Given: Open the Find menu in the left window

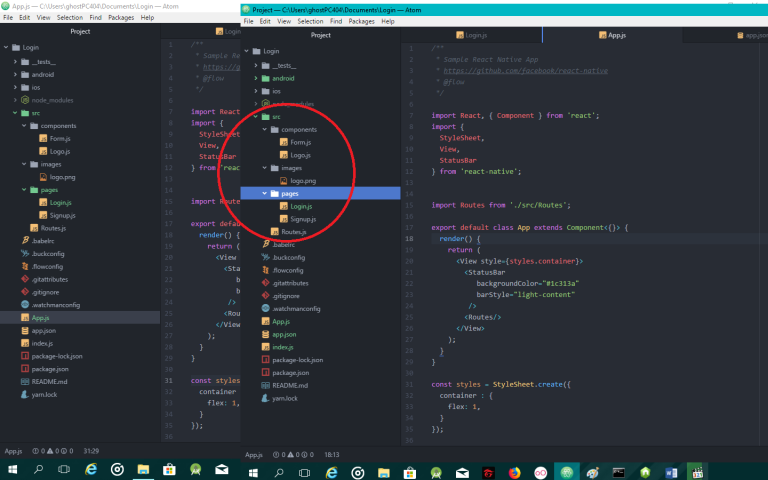Looking at the screenshot, I should coord(94,17).
